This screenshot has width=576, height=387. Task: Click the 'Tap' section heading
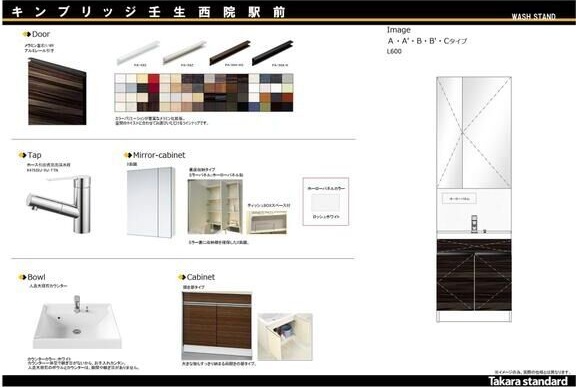(x=35, y=155)
